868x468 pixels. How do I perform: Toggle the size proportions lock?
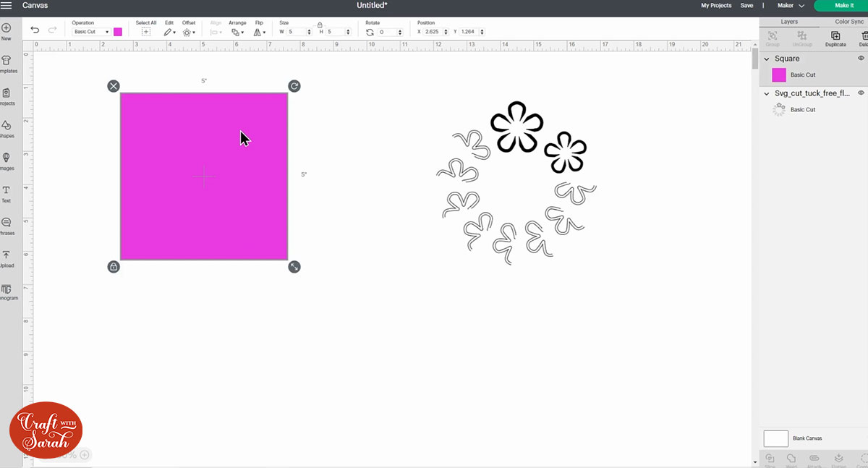tap(320, 27)
